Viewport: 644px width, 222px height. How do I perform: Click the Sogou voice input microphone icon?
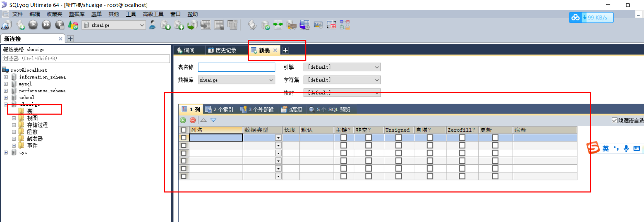pos(626,148)
